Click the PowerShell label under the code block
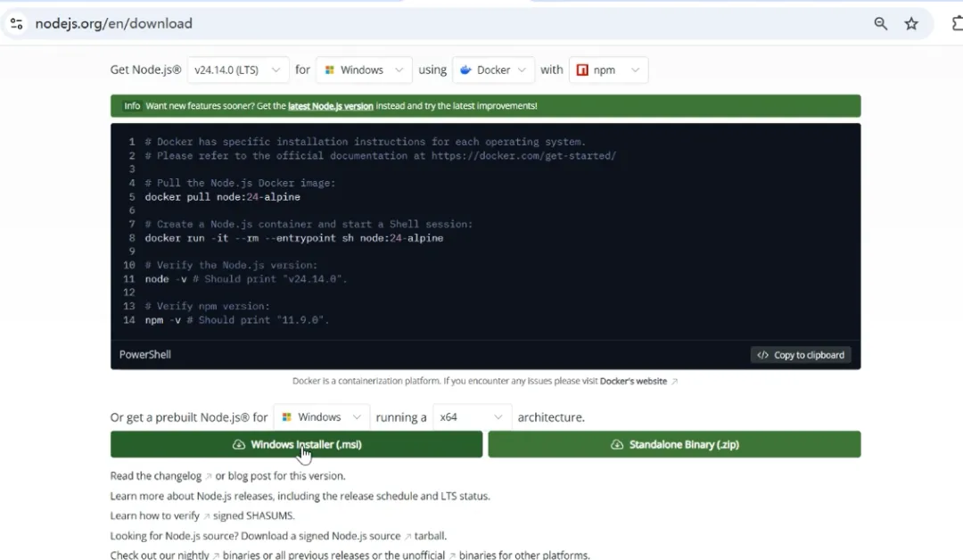The height and width of the screenshot is (560, 963). point(145,355)
